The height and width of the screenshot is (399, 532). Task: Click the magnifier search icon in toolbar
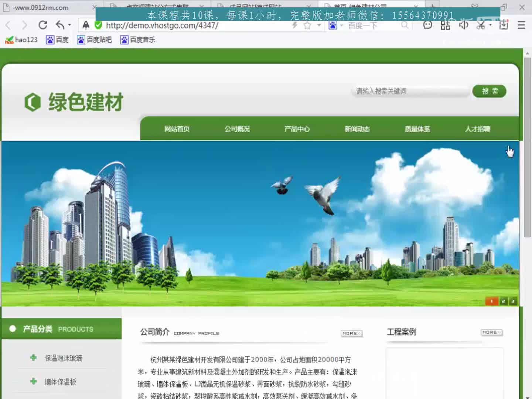(x=405, y=25)
